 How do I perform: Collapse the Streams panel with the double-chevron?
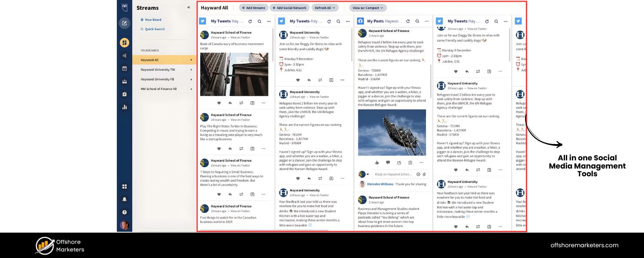pyautogui.click(x=188, y=6)
